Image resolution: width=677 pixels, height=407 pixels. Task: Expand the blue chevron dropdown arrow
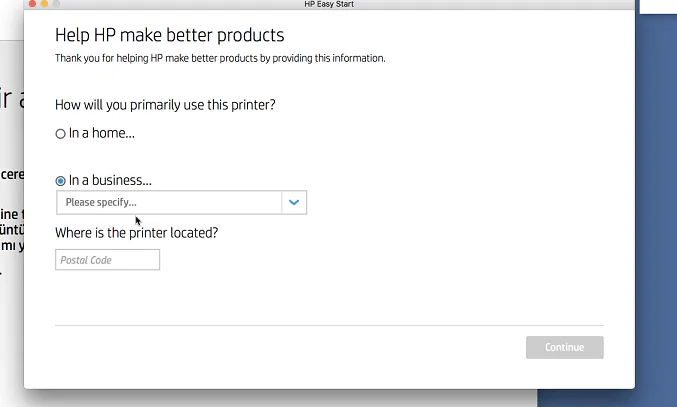[294, 202]
